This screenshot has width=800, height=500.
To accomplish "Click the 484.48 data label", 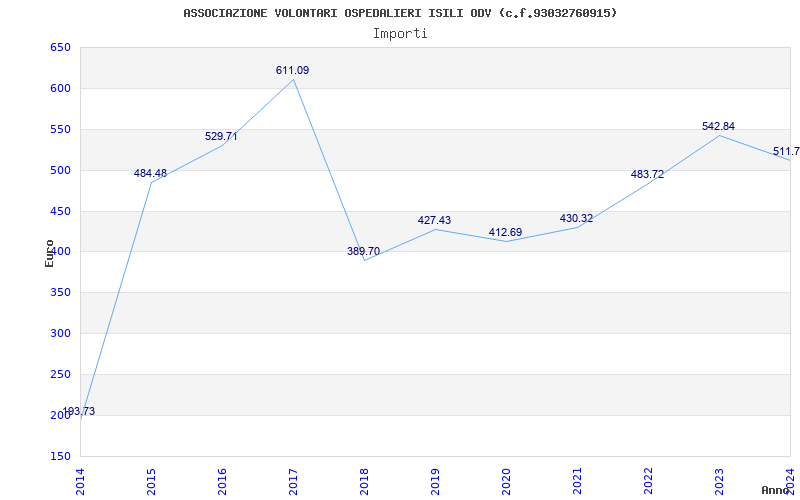I will pyautogui.click(x=150, y=173).
